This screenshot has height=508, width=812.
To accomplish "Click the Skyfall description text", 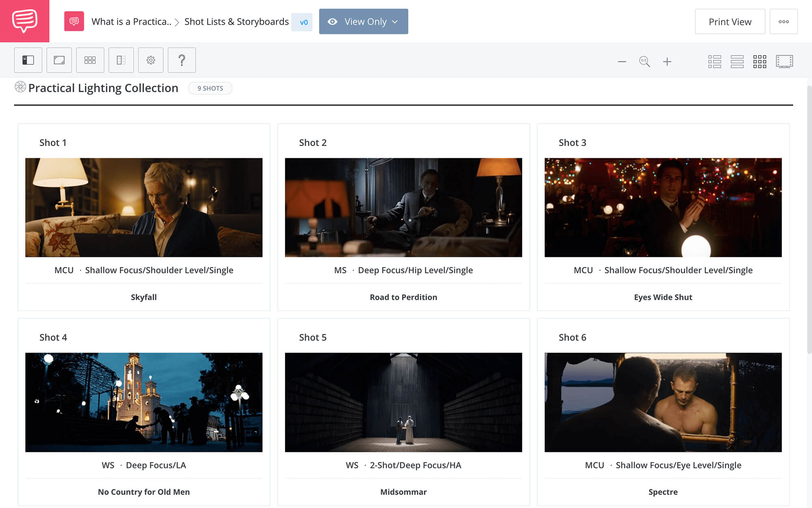I will click(x=144, y=297).
